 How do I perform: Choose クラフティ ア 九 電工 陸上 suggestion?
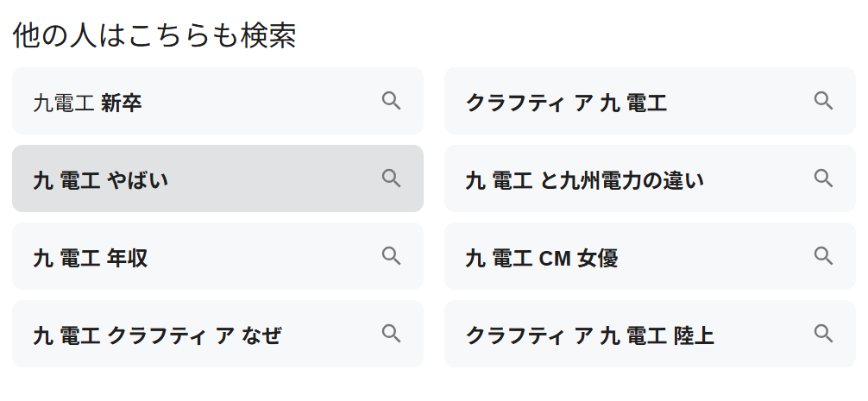(590, 335)
